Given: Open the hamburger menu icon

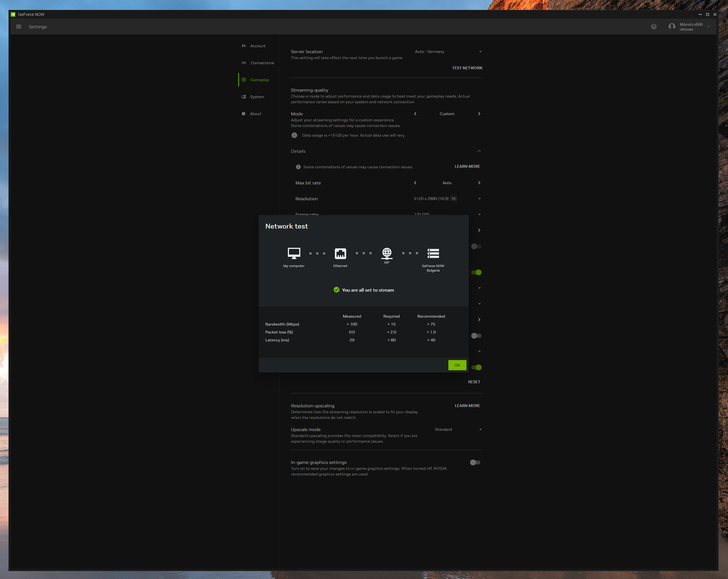Looking at the screenshot, I should tap(19, 27).
